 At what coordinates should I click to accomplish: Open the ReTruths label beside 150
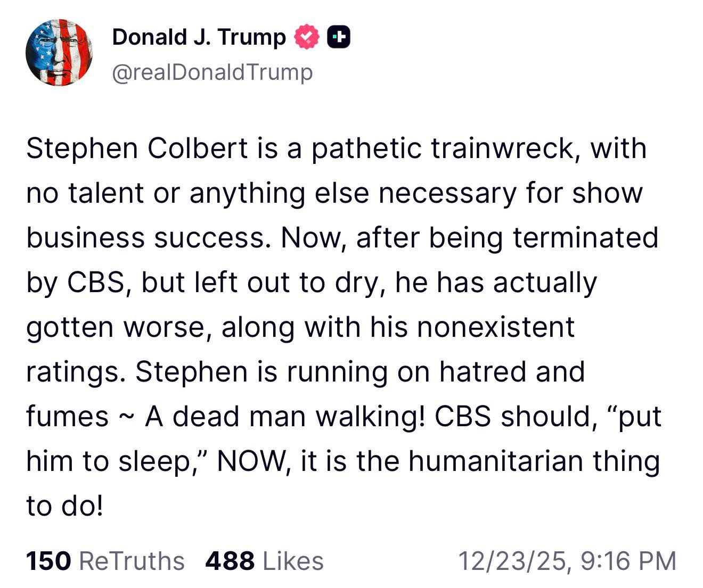coord(132,561)
